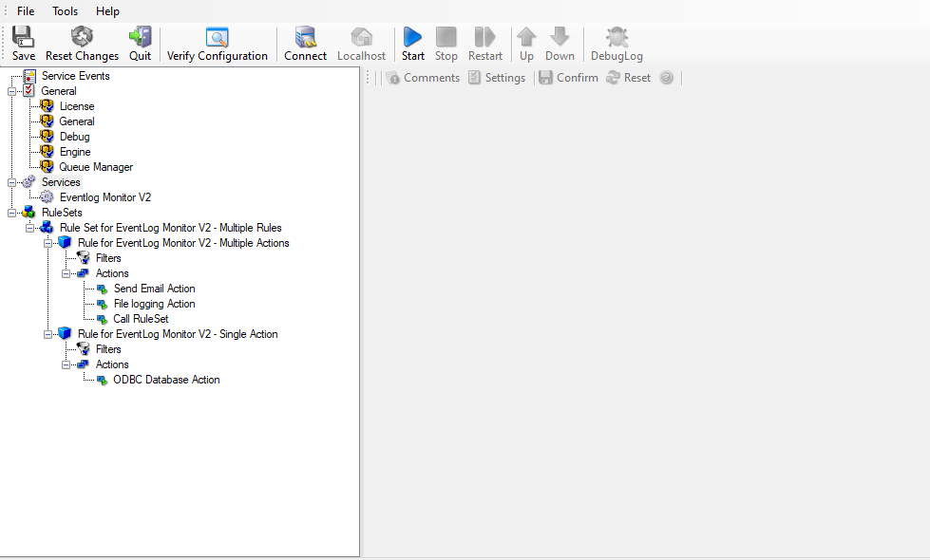Open the File menu

pyautogui.click(x=26, y=11)
